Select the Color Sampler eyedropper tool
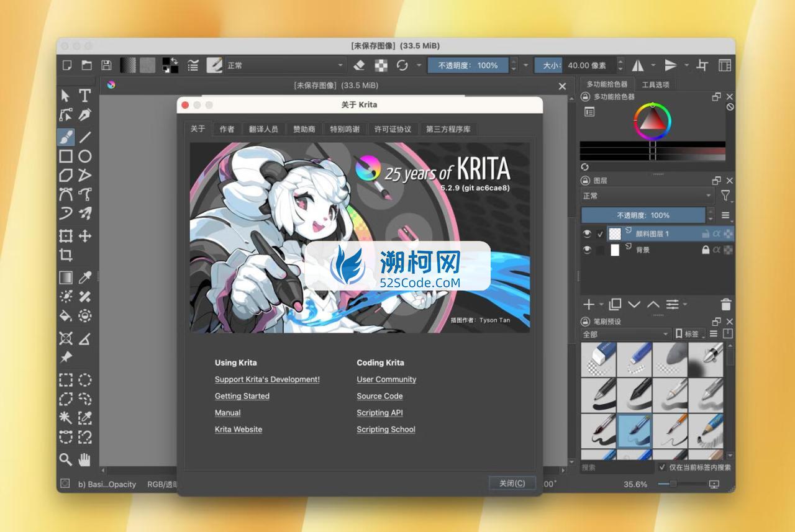The image size is (795, 532). [x=85, y=277]
